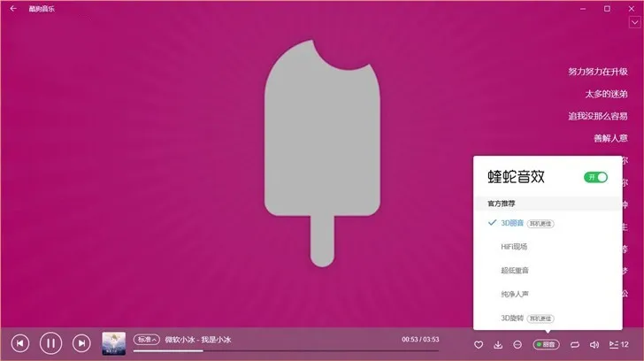The image size is (644, 361).
Task: Click the song title 微软小冰 - 我是小冰
Action: pos(198,340)
